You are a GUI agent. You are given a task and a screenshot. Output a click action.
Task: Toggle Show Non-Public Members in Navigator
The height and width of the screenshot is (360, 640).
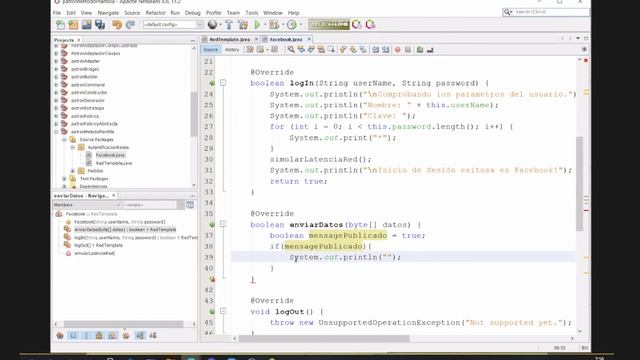(x=99, y=335)
